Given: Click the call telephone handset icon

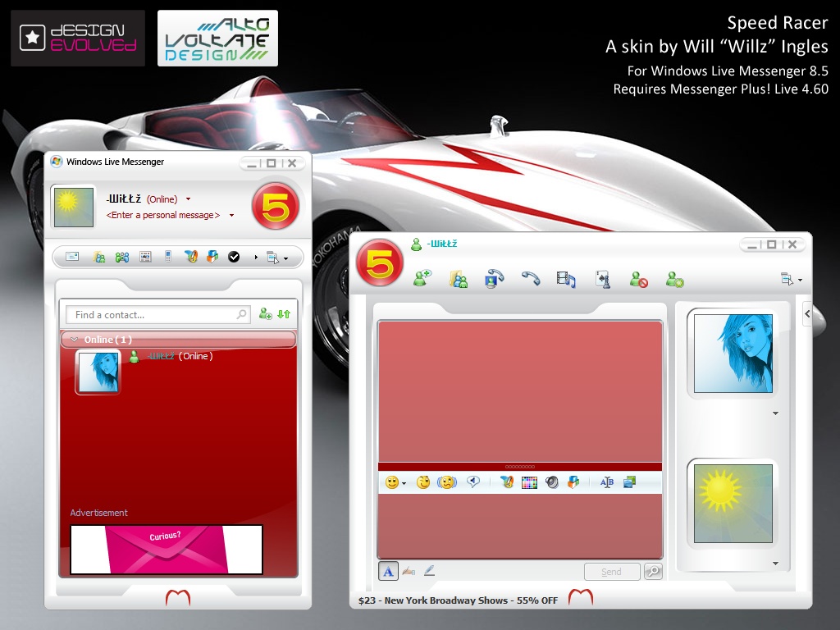Looking at the screenshot, I should [531, 278].
